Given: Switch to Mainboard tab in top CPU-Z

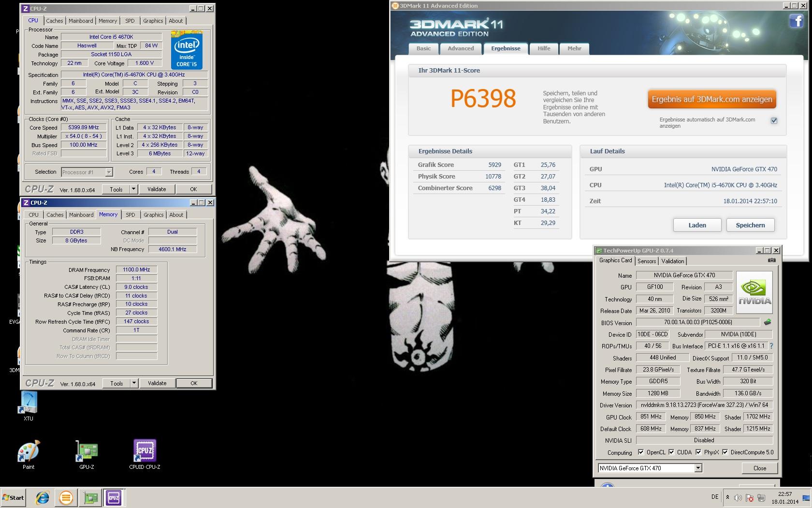Looking at the screenshot, I should (x=81, y=21).
